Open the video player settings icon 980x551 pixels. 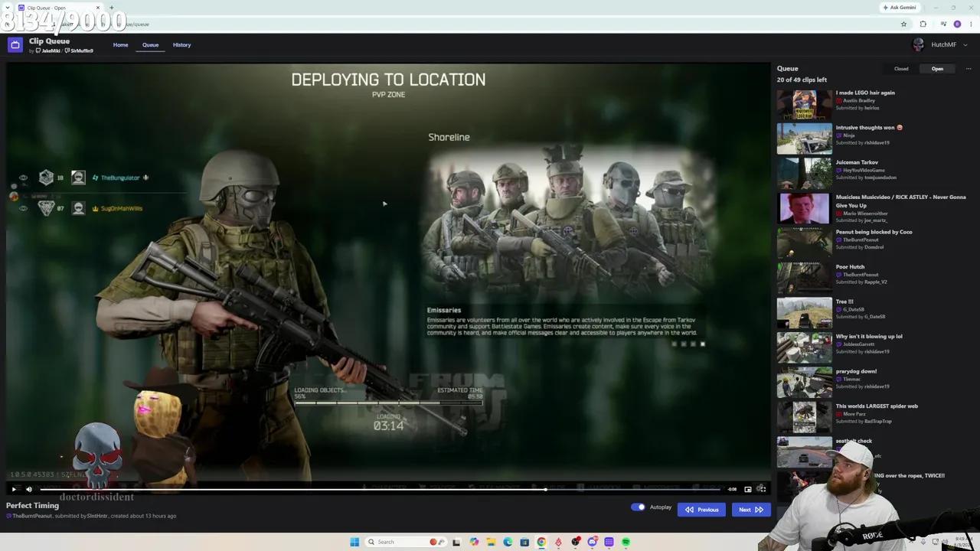point(761,489)
